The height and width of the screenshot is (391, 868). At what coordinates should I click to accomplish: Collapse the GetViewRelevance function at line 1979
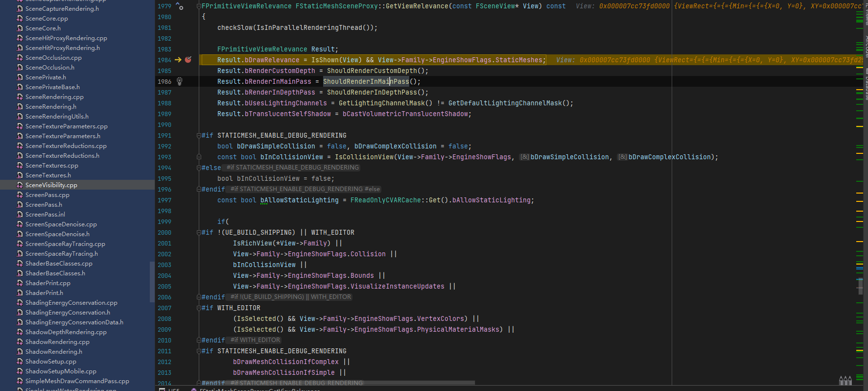[x=199, y=6]
